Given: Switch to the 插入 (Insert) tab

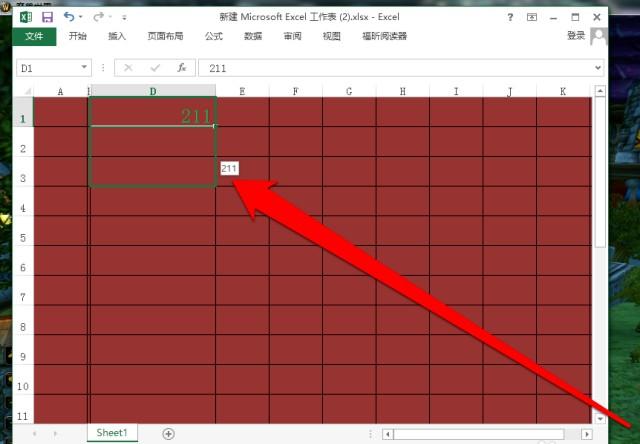Looking at the screenshot, I should click(x=117, y=36).
